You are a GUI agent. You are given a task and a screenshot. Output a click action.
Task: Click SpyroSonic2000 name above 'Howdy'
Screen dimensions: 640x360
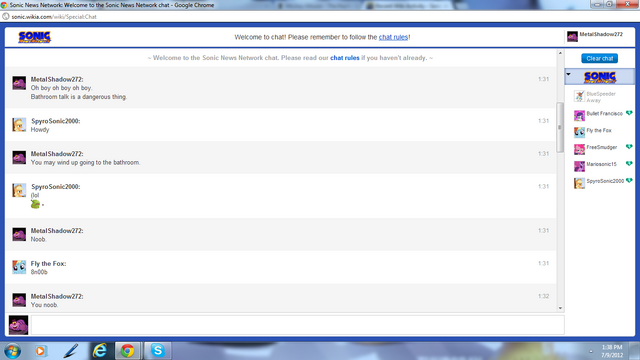tap(56, 121)
